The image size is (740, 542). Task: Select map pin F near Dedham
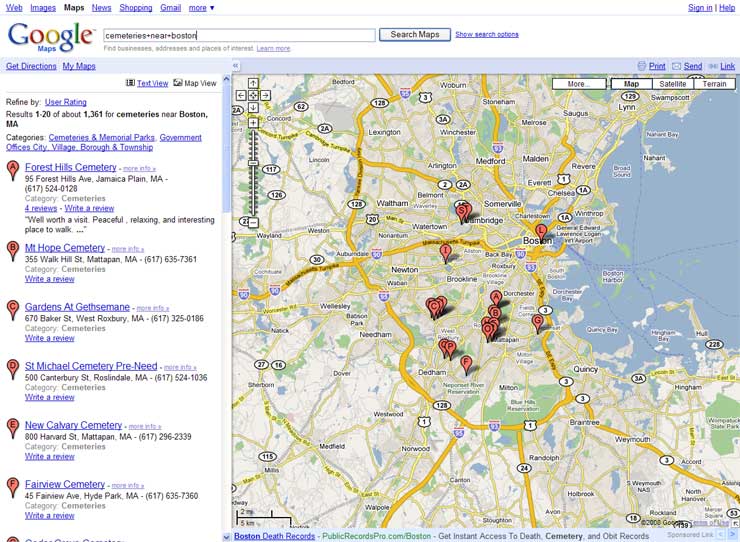[466, 365]
